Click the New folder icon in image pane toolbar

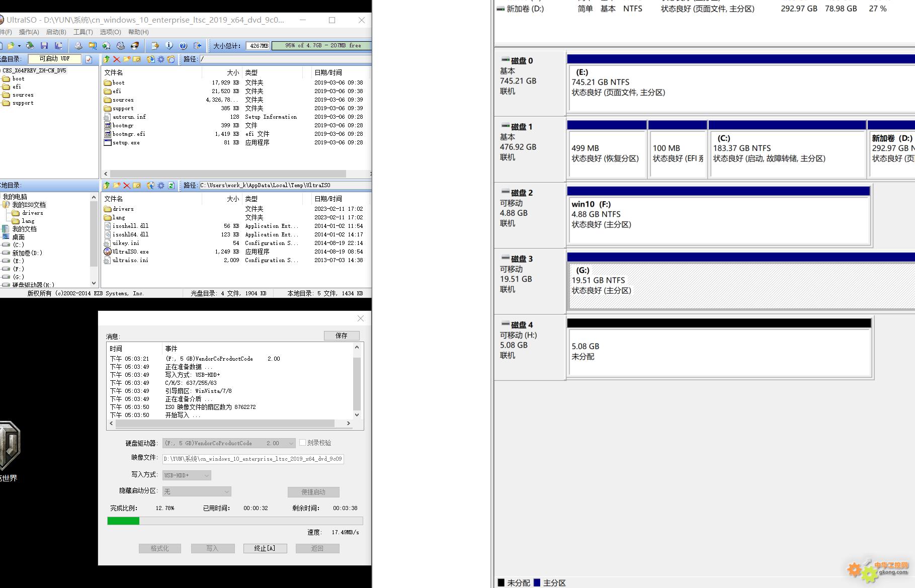click(127, 59)
